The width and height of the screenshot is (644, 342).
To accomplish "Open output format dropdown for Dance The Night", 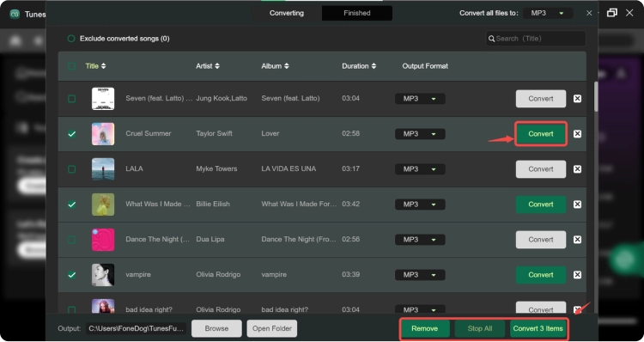I will pyautogui.click(x=420, y=240).
